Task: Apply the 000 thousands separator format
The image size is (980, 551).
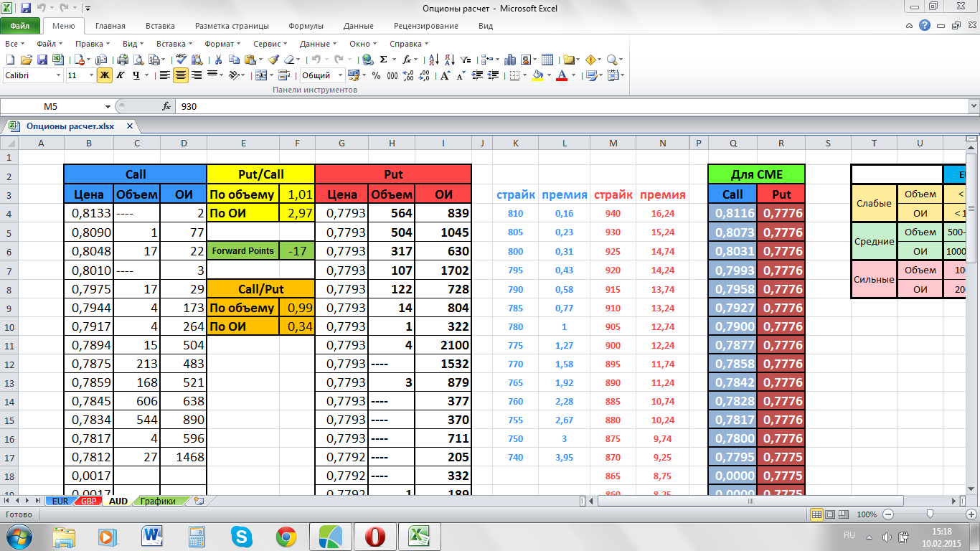Action: click(x=392, y=75)
